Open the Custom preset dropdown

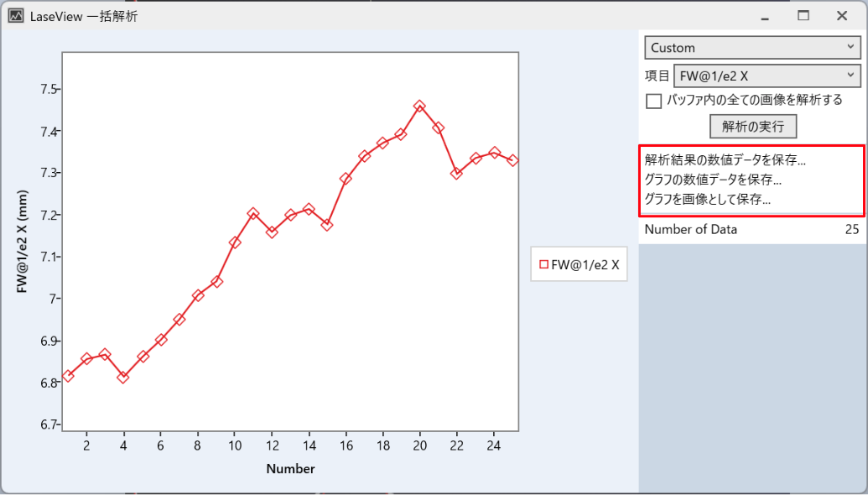(x=752, y=48)
